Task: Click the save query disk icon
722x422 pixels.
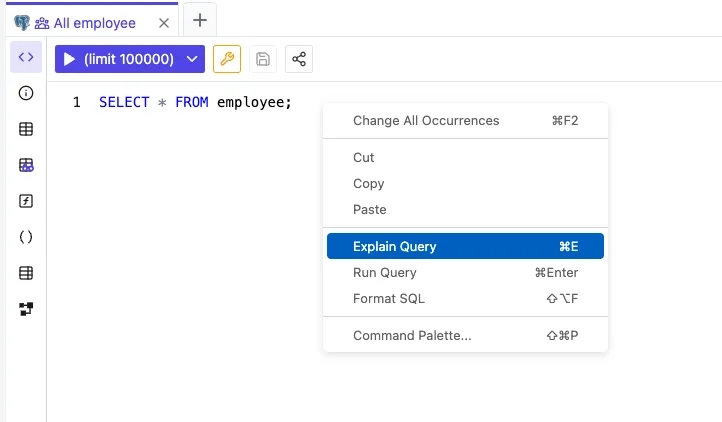Action: (x=263, y=59)
